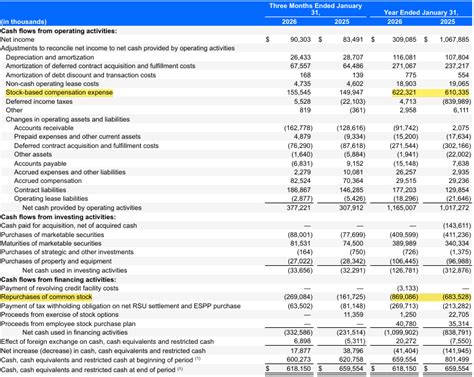Select highlighted value 622,321
The height and width of the screenshot is (377, 474).
(x=404, y=92)
